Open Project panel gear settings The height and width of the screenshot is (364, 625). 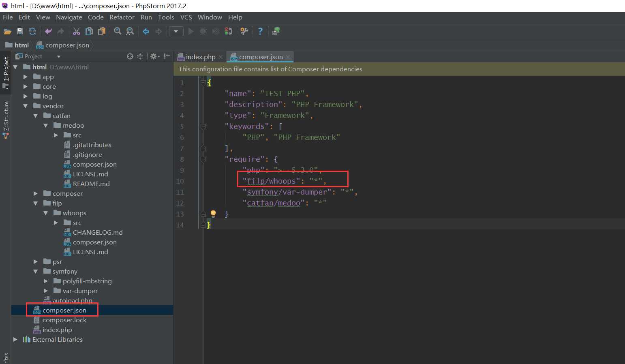click(155, 56)
